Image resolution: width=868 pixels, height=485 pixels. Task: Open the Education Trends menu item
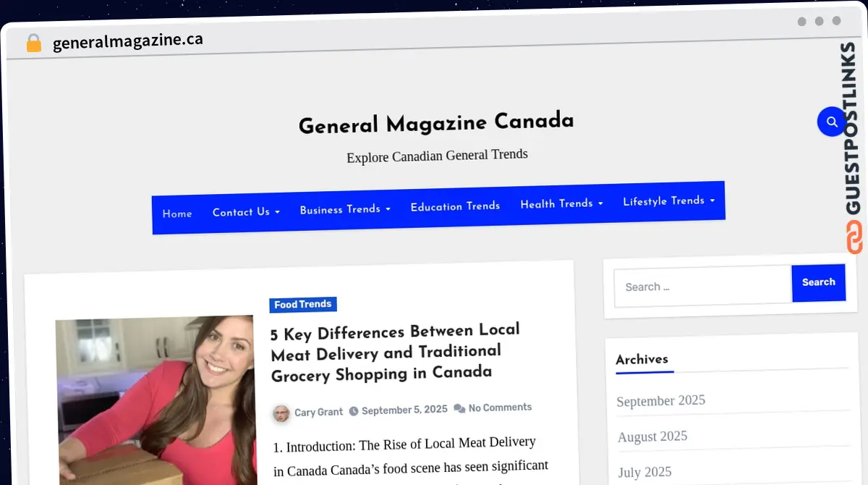coord(455,206)
